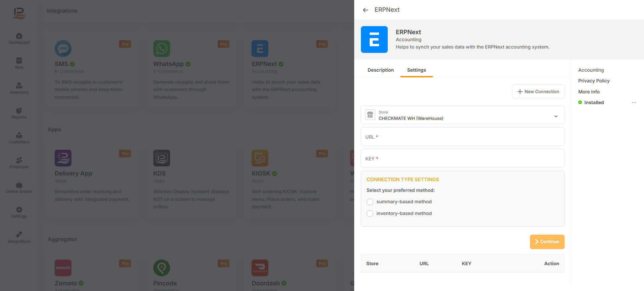Expand the Store dropdown chevron
Image resolution: width=644 pixels, height=291 pixels.
click(556, 116)
